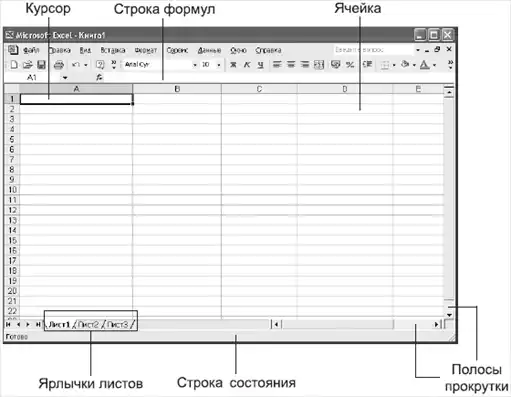The image size is (511, 397).
Task: Open the Окно menu
Action: tap(238, 50)
